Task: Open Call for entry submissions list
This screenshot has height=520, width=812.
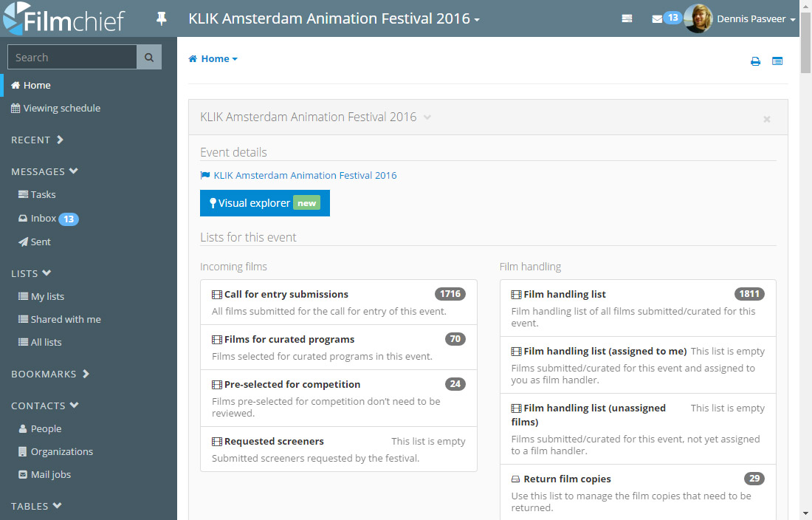Action: point(286,294)
